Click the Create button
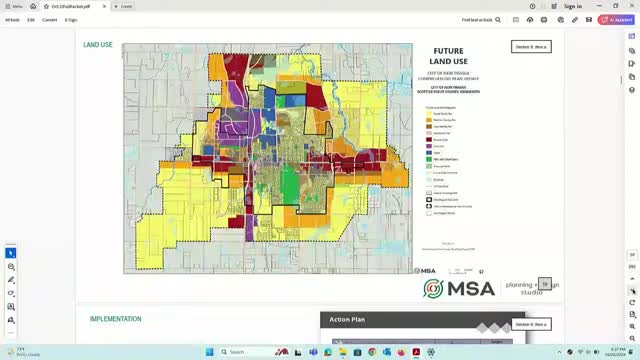 pyautogui.click(x=123, y=7)
